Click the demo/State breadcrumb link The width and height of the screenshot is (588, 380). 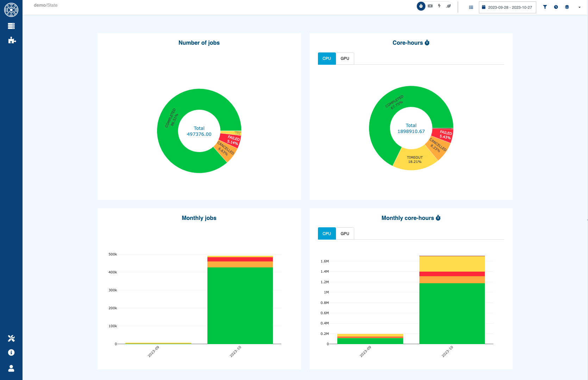[x=45, y=5]
